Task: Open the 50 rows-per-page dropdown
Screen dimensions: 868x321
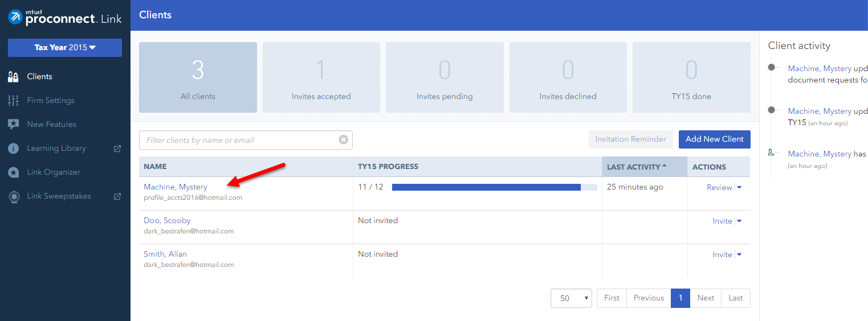Action: click(571, 298)
